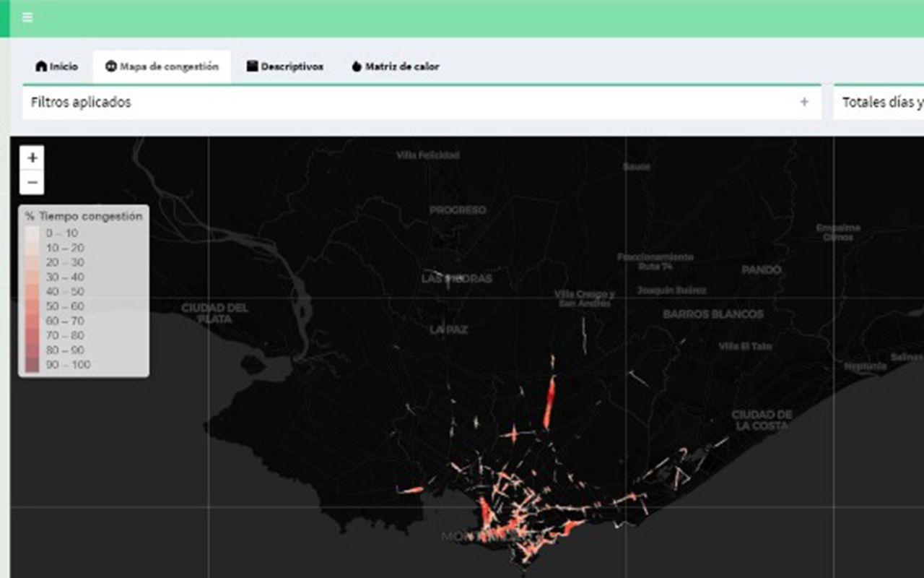Click the 10 – 20 legend label

(65, 248)
